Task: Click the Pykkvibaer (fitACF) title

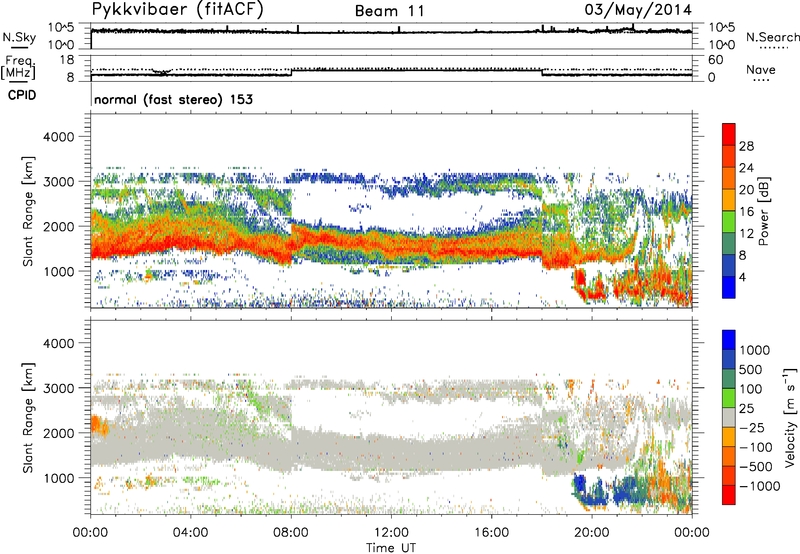Action: (x=177, y=10)
